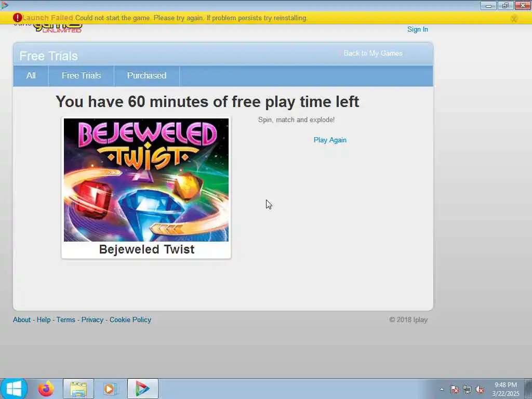This screenshot has width=532, height=399.
Task: Click the Free Trials panel heading
Action: pyautogui.click(x=48, y=56)
